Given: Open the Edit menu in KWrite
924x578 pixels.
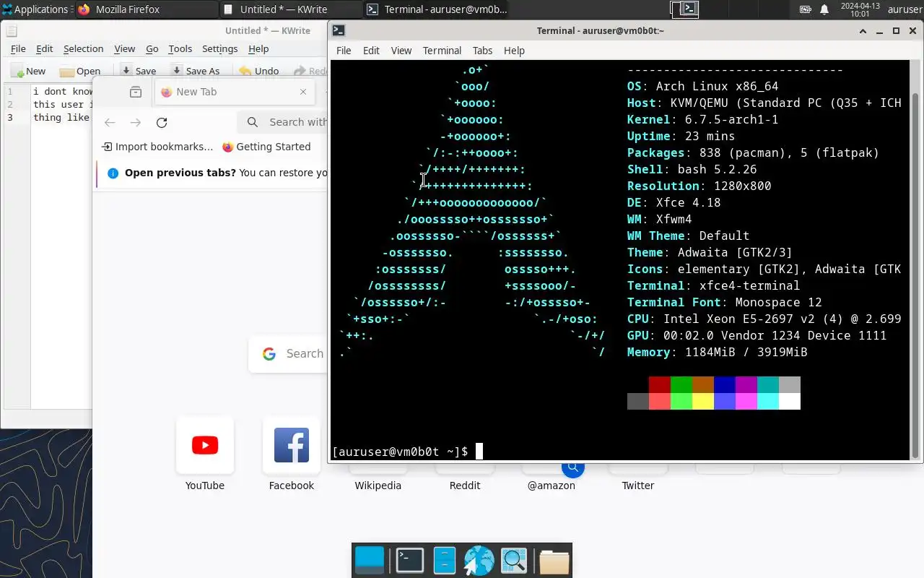Looking at the screenshot, I should (45, 48).
